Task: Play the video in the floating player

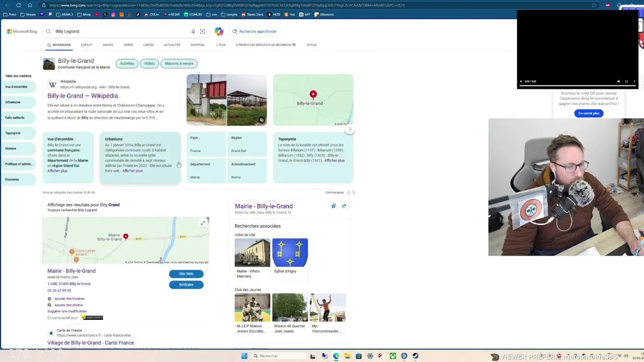Action: click(521, 81)
